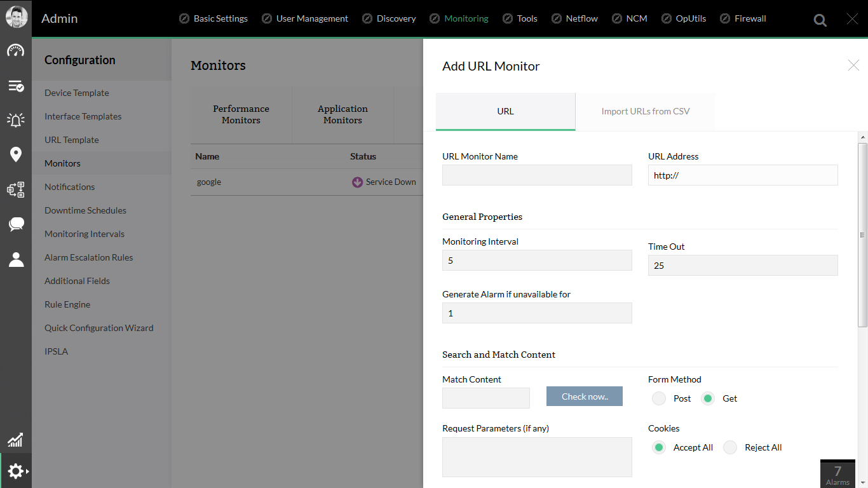
Task: Open the dashboard gauge icon in sidebar
Action: (16, 51)
